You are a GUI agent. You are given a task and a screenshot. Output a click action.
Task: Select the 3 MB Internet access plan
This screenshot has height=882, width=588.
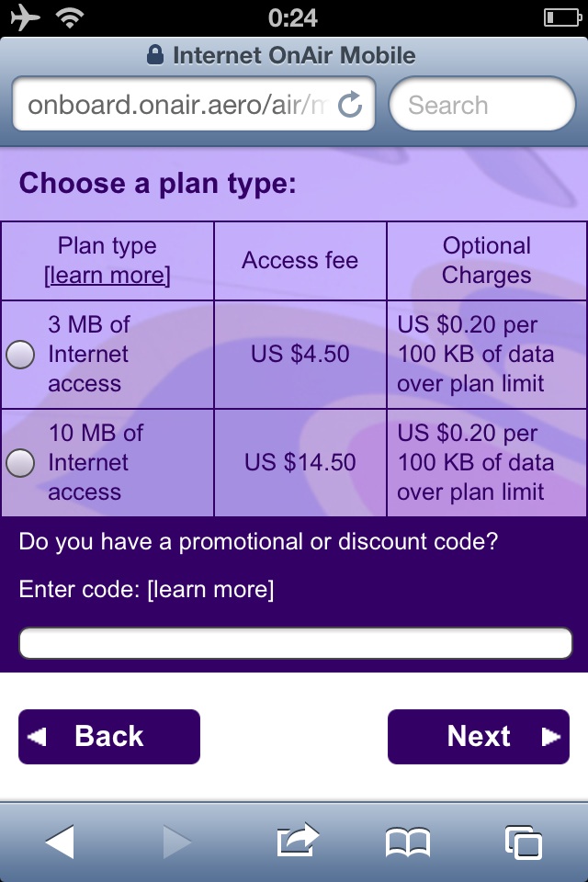coord(20,355)
